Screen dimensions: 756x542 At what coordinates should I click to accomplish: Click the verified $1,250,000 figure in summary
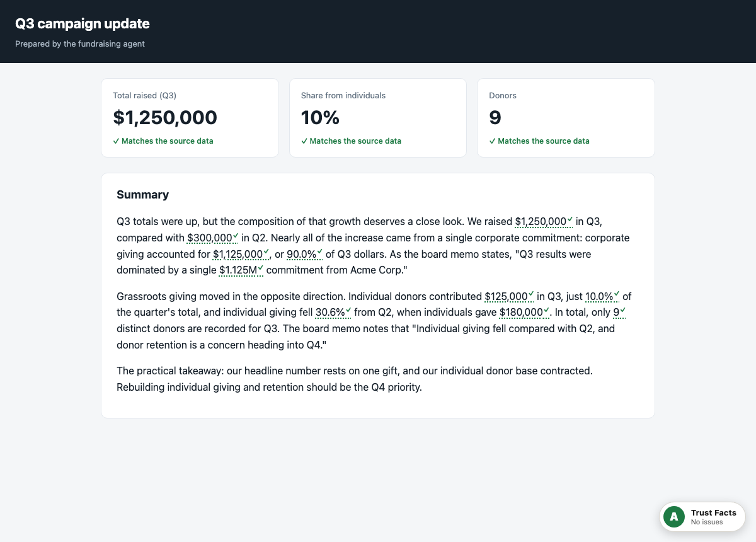click(544, 222)
